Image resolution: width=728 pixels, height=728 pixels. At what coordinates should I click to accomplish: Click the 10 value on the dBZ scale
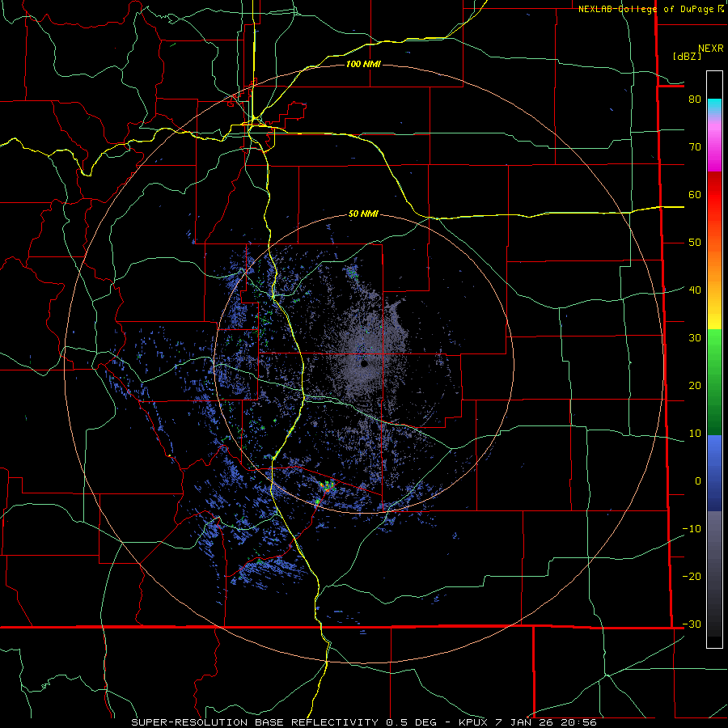[x=695, y=434]
